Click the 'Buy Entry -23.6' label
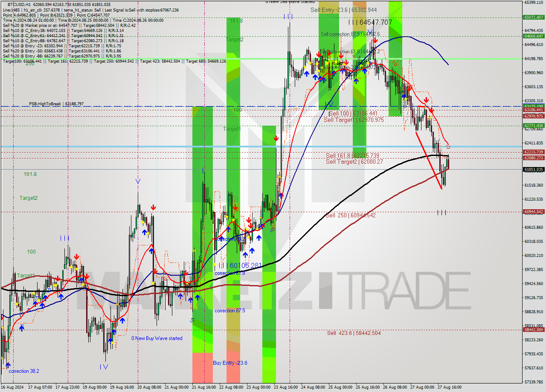Image resolution: width=546 pixels, height=392 pixels. [230, 363]
